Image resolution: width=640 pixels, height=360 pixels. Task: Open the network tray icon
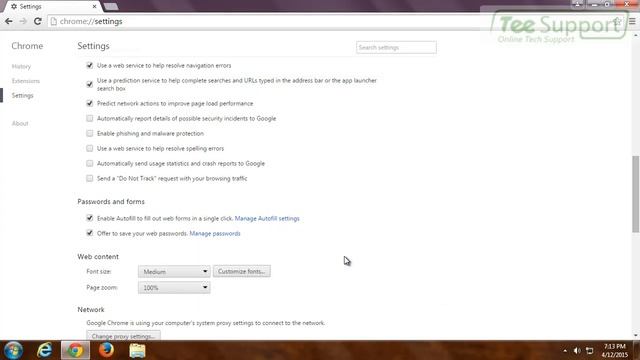pyautogui.click(x=590, y=351)
